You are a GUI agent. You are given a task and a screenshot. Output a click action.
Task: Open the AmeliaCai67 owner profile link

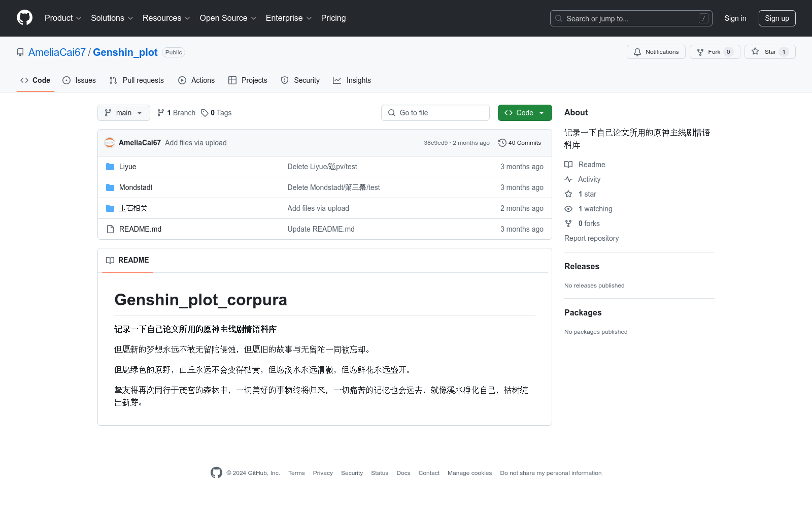tap(57, 52)
